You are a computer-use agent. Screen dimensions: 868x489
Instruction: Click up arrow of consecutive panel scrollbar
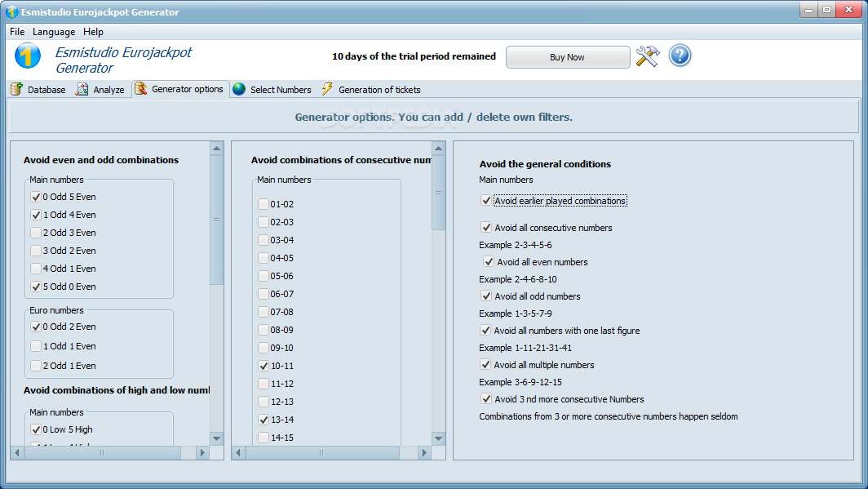point(438,149)
